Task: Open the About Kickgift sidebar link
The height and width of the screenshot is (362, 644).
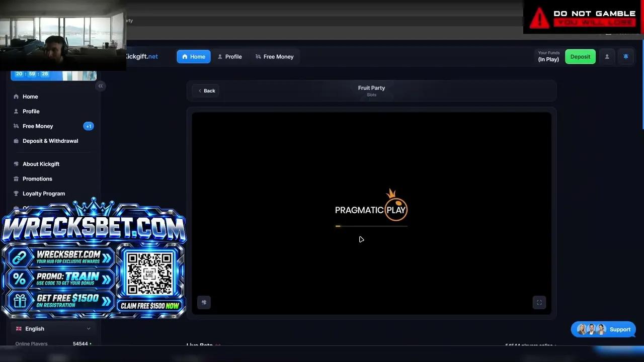Action: tap(41, 164)
